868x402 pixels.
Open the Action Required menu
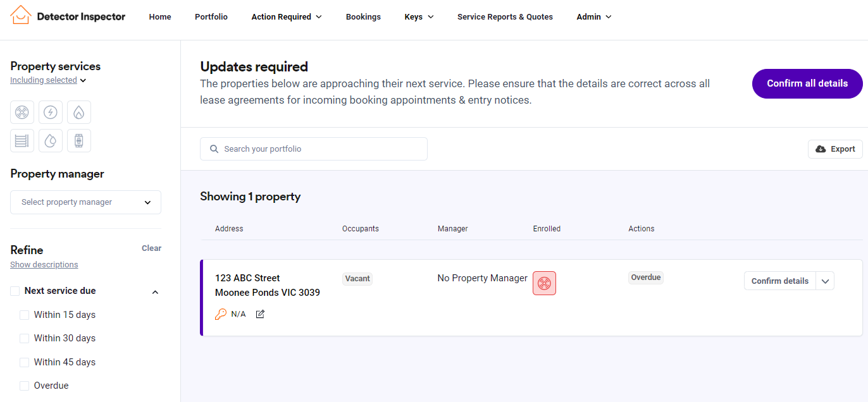[286, 17]
